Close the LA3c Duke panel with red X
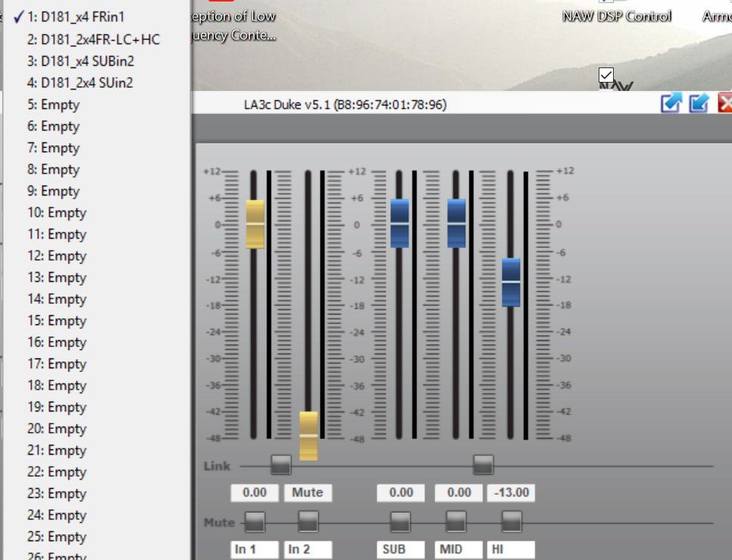Image resolution: width=732 pixels, height=560 pixels. (x=725, y=102)
